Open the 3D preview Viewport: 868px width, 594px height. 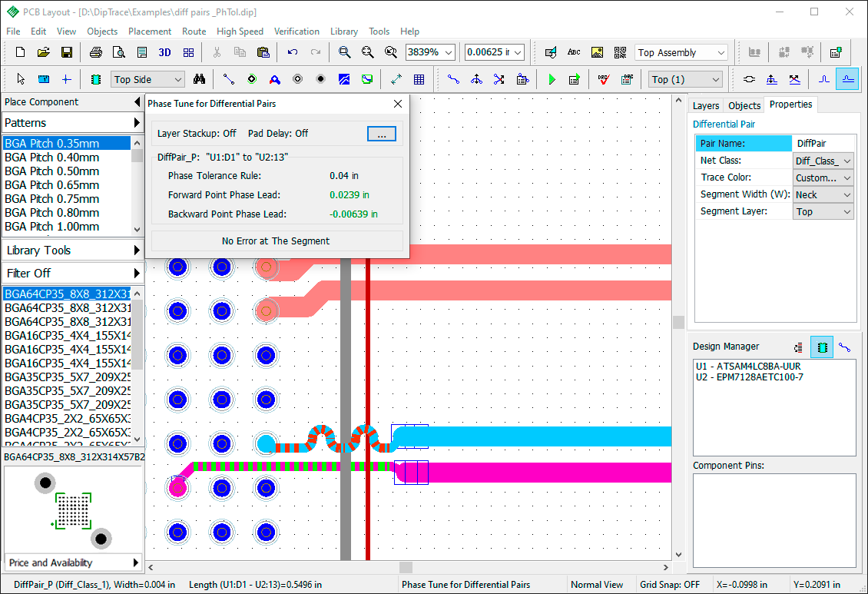click(164, 52)
